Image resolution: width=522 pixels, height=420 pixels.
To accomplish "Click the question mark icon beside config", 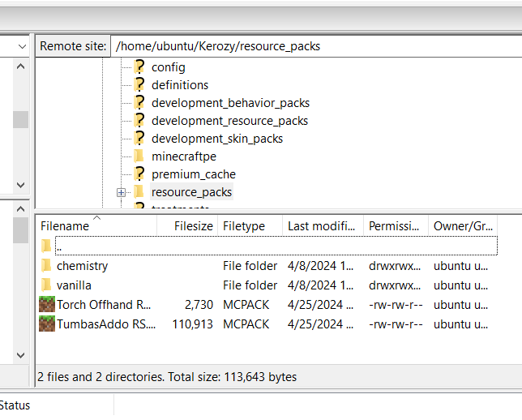I will pos(139,67).
